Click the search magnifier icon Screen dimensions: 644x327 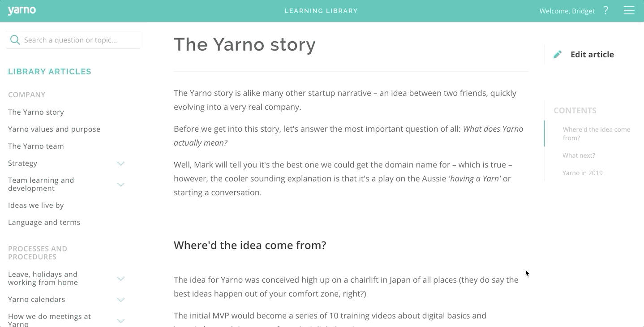click(x=15, y=40)
